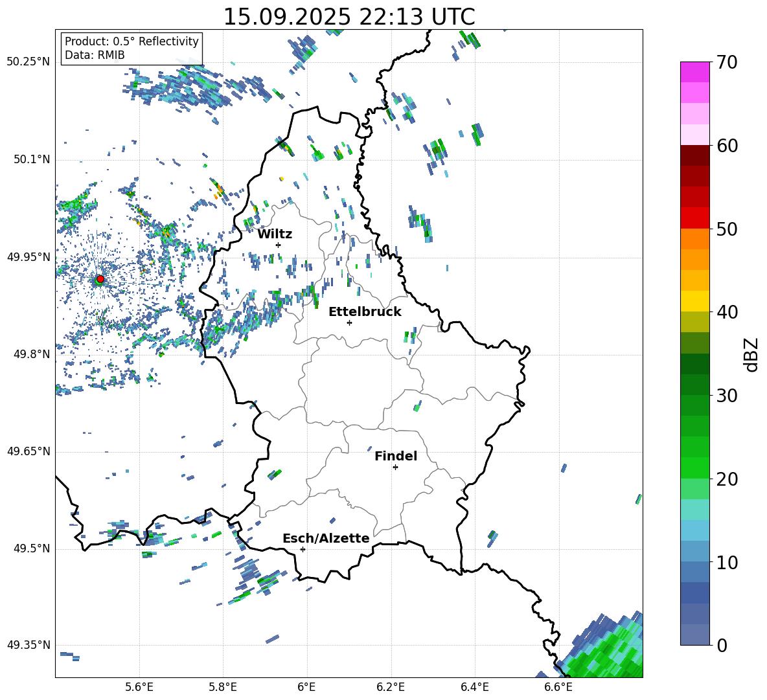The height and width of the screenshot is (700, 767).
Task: Click the Ettelbruck station cross marker
Action: click(349, 322)
